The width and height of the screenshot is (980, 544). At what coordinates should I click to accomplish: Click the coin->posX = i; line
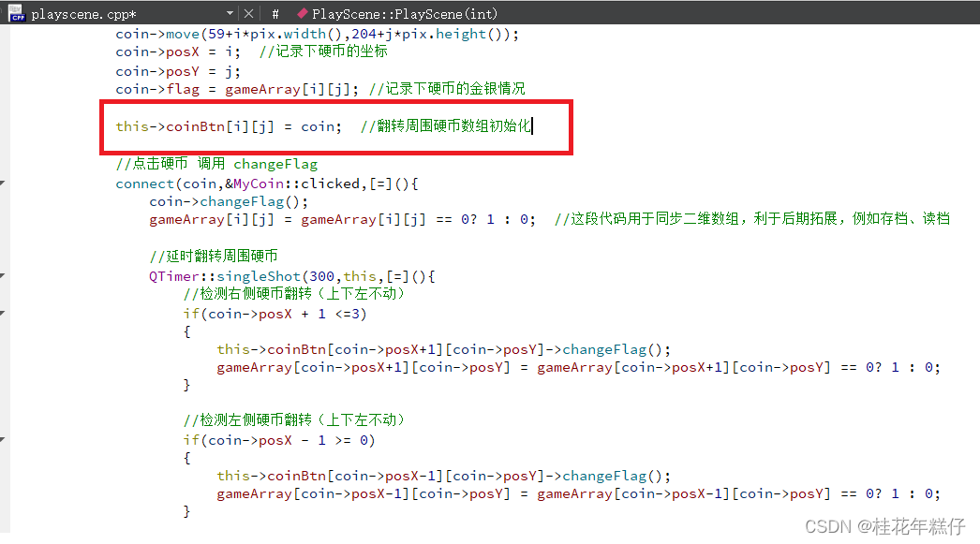(177, 51)
